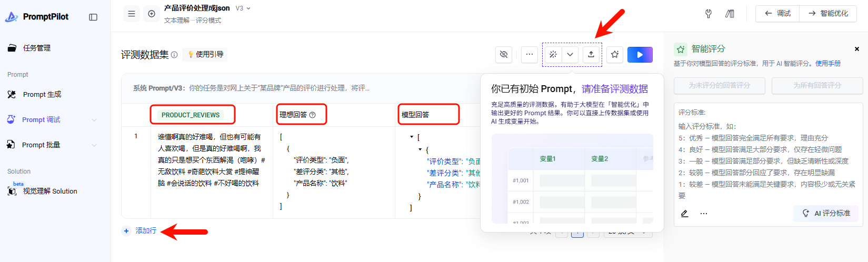868x262 pixels.
Task: Click 添加行 to add a row
Action: [x=146, y=230]
